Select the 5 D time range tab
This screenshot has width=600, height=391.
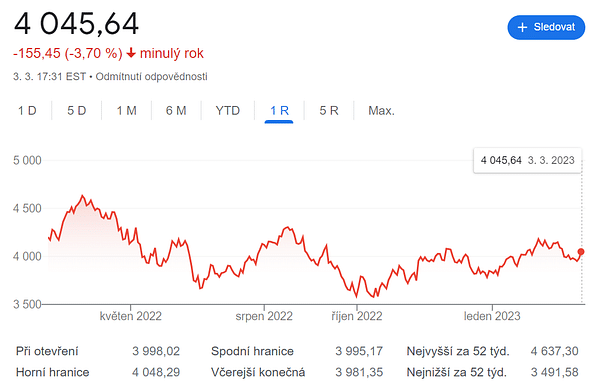pyautogui.click(x=77, y=111)
